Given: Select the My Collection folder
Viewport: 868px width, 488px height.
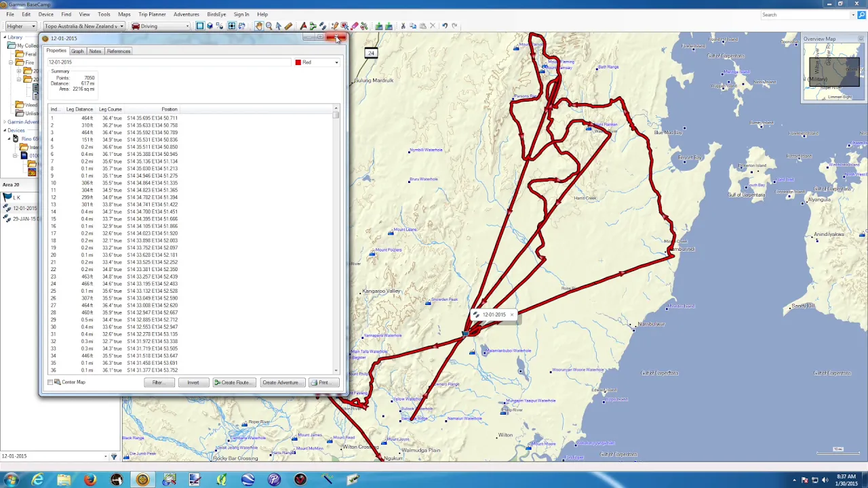Looking at the screenshot, I should tap(23, 45).
